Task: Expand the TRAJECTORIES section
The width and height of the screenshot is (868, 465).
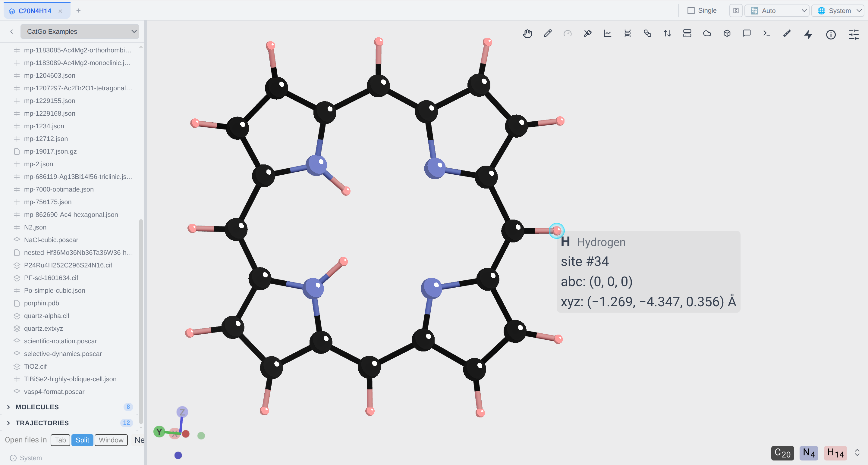Action: (70, 423)
